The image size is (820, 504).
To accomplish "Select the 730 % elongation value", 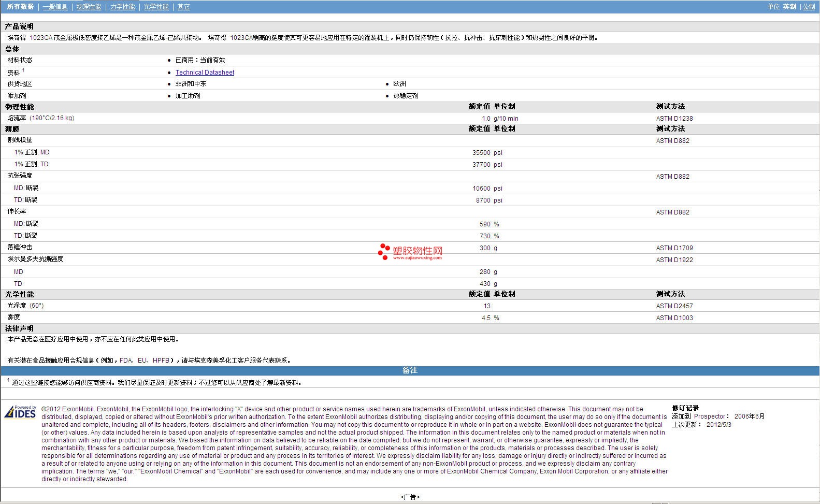I will click(x=490, y=236).
